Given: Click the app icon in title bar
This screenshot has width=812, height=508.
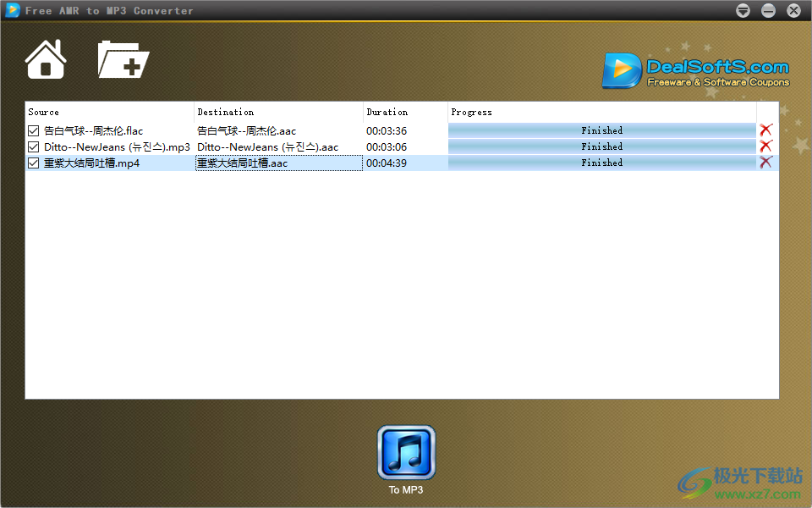Looking at the screenshot, I should [x=12, y=10].
